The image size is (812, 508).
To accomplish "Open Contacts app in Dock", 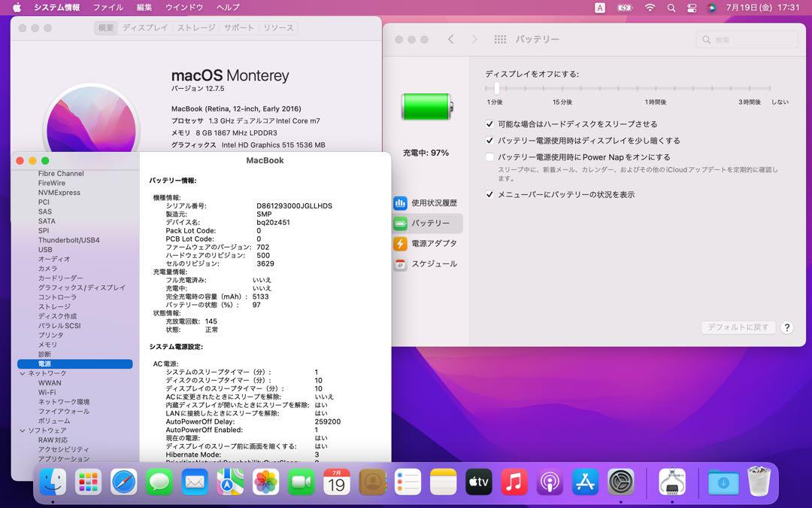I will coord(372,482).
